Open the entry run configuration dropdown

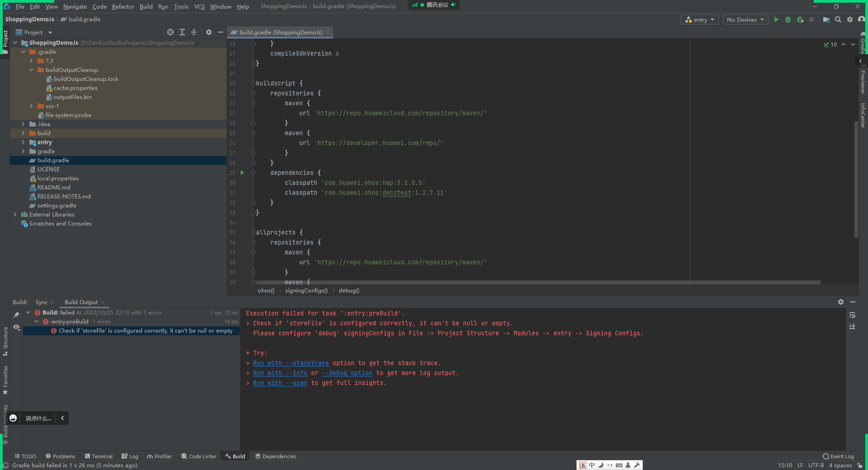click(x=700, y=19)
